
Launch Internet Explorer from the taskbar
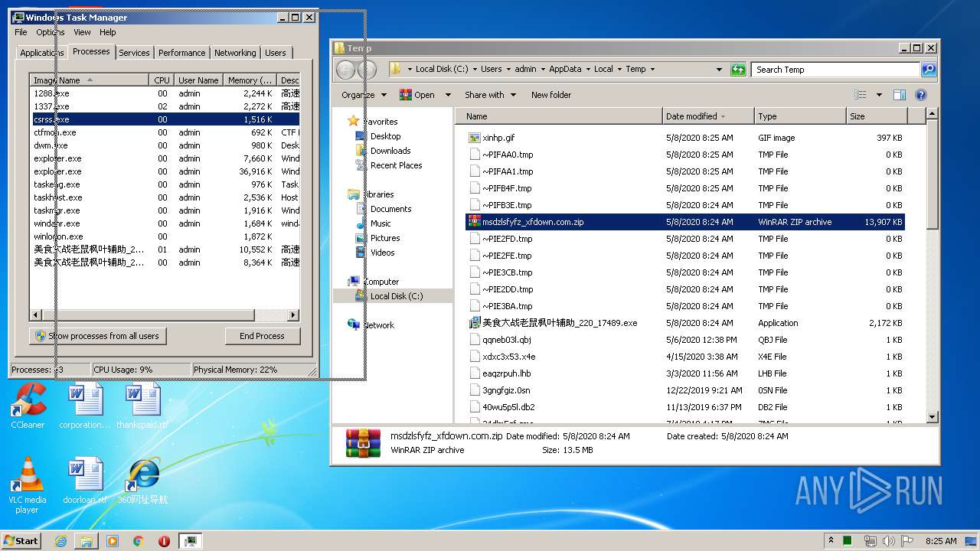(61, 541)
